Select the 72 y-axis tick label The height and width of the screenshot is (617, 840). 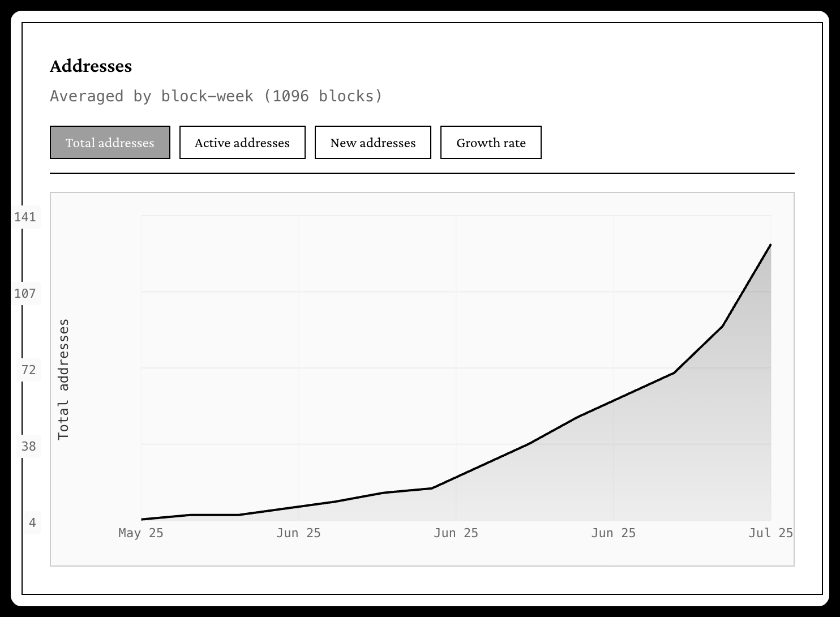click(28, 370)
